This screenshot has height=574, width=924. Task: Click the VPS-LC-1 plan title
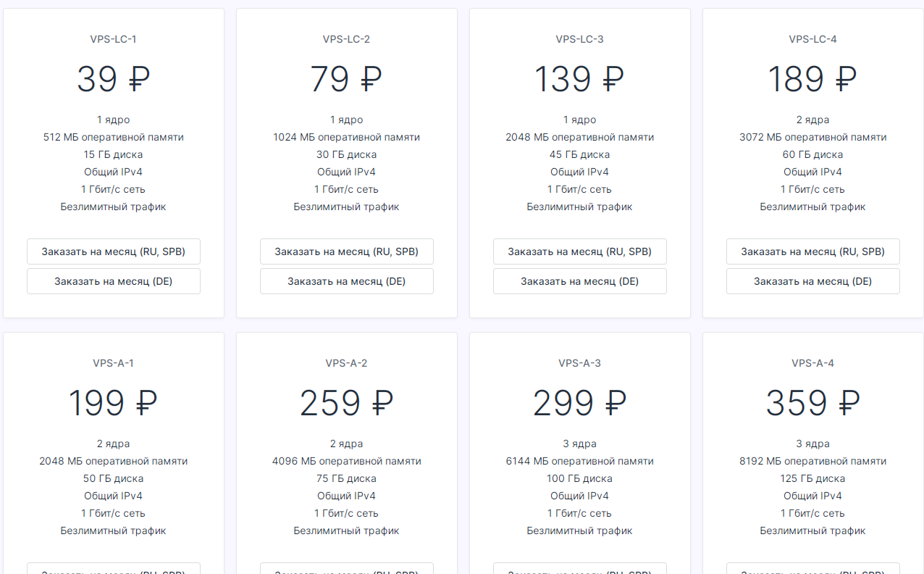(x=114, y=39)
